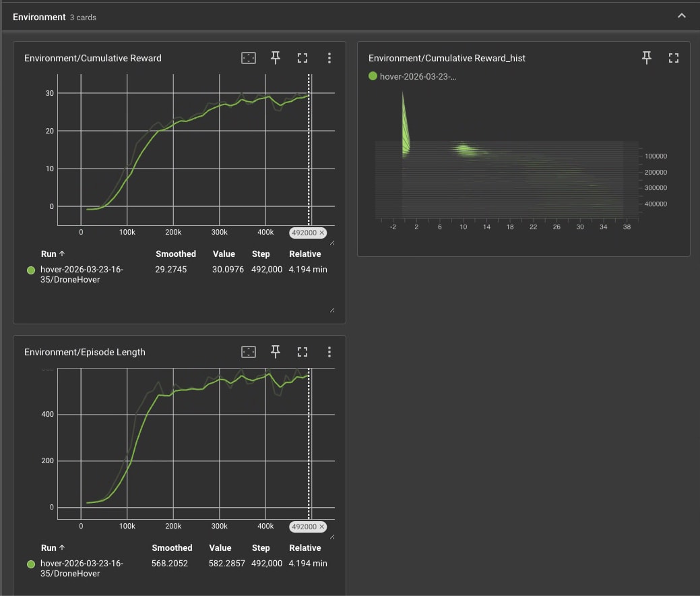The image size is (700, 596).
Task: Select smoothed value 29.2745
Action: tap(171, 270)
